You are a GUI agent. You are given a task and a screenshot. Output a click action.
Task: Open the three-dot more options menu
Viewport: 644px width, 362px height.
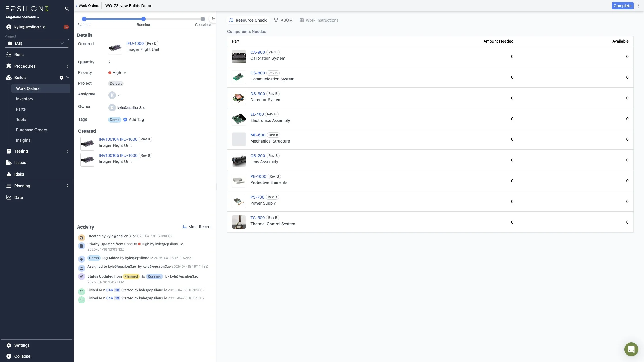(x=639, y=6)
